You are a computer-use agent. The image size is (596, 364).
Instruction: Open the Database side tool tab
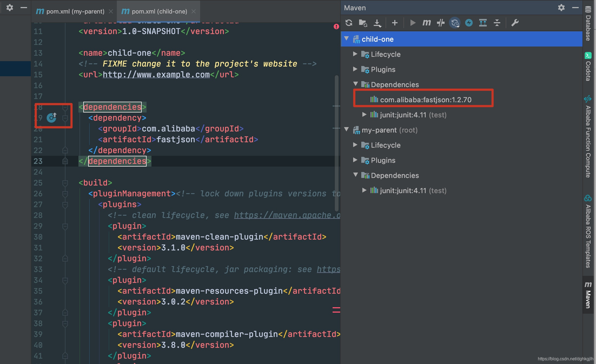click(588, 24)
